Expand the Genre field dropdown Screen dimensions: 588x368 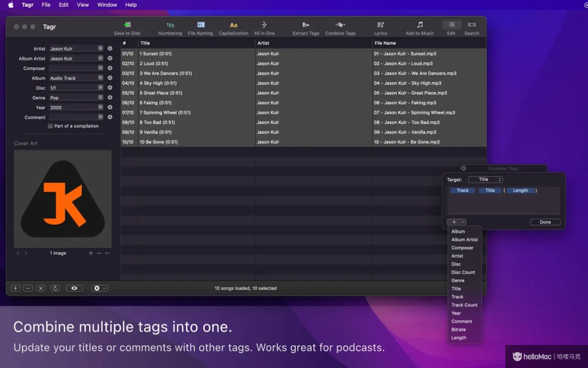pos(100,98)
